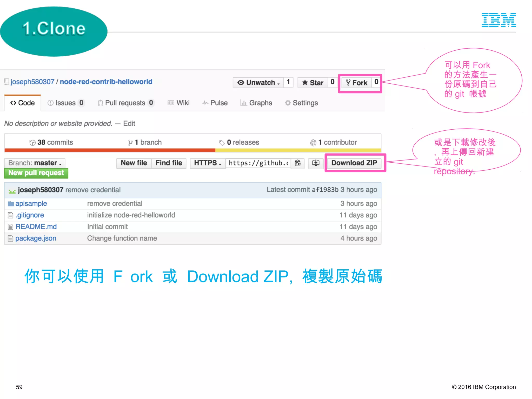
Task: Open the latest 'remove credential' commit message
Action: click(93, 190)
